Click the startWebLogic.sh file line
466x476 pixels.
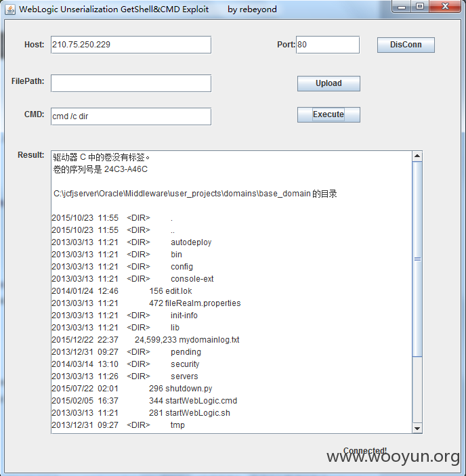click(141, 413)
